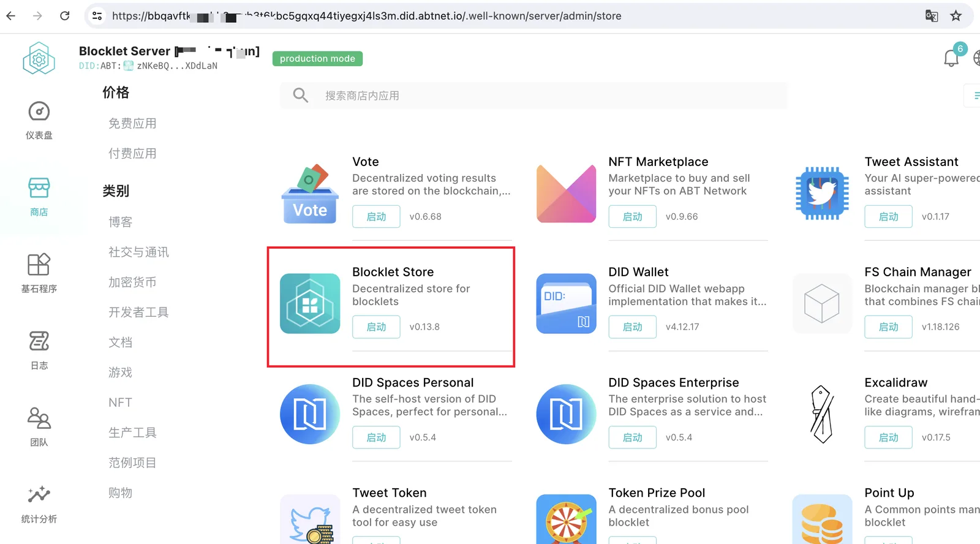980x544 pixels.
Task: Launch NFT Marketplace with its 启动 button
Action: (x=632, y=217)
